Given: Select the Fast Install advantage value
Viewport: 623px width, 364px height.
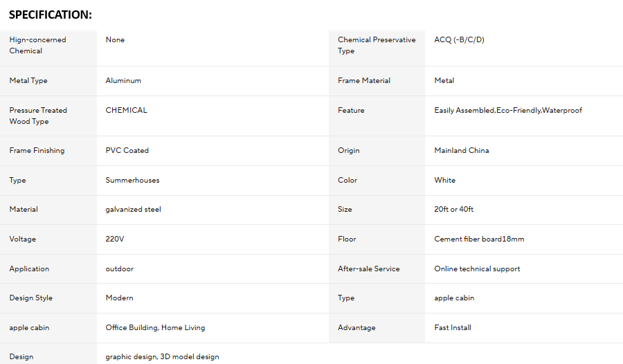Looking at the screenshot, I should (453, 328).
